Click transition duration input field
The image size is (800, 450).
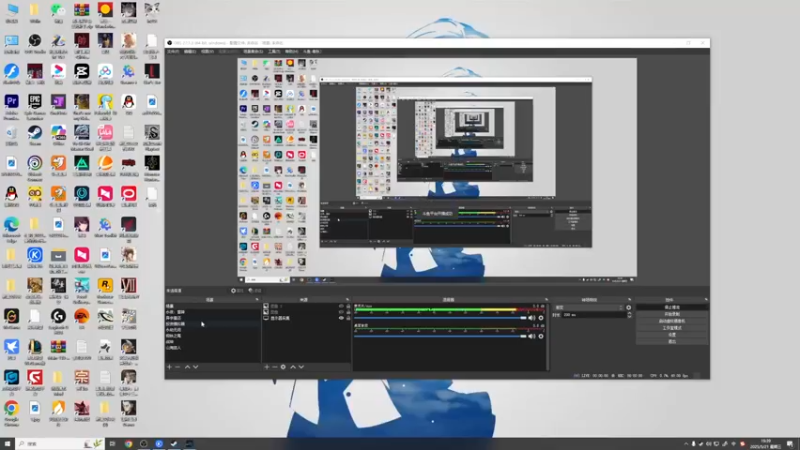pos(593,315)
